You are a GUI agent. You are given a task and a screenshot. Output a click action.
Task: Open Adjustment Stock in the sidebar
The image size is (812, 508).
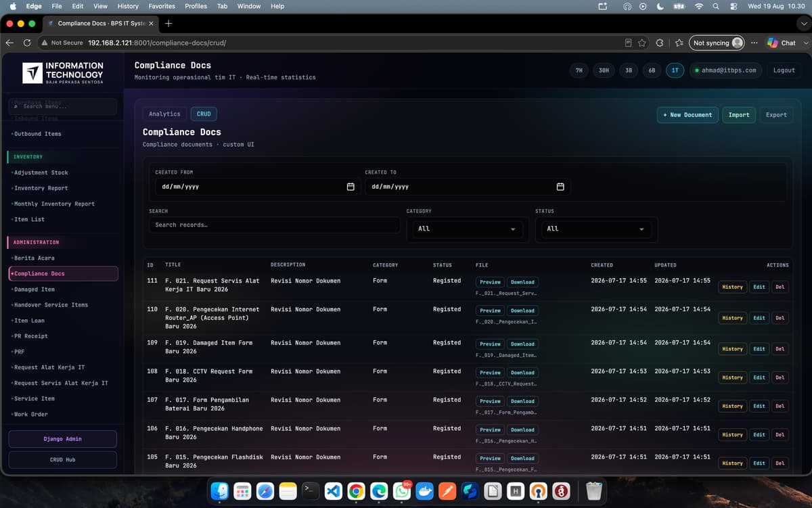click(x=41, y=172)
